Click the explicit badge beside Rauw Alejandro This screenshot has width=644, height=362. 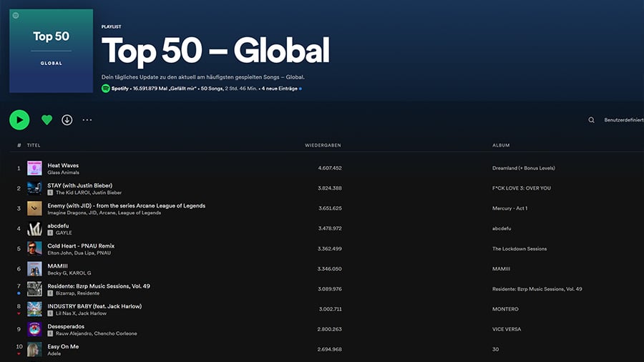50,333
